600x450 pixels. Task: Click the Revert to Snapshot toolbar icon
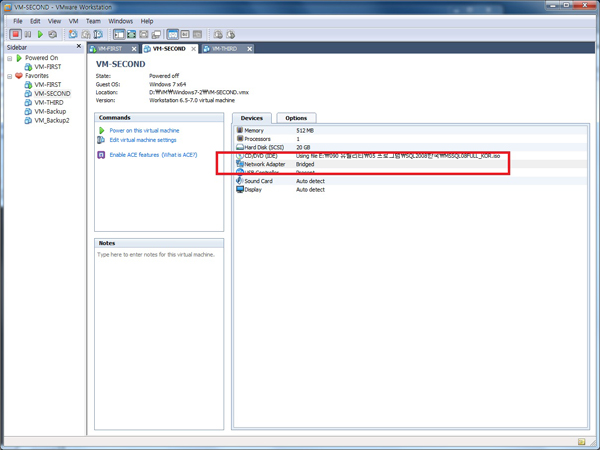coord(86,34)
